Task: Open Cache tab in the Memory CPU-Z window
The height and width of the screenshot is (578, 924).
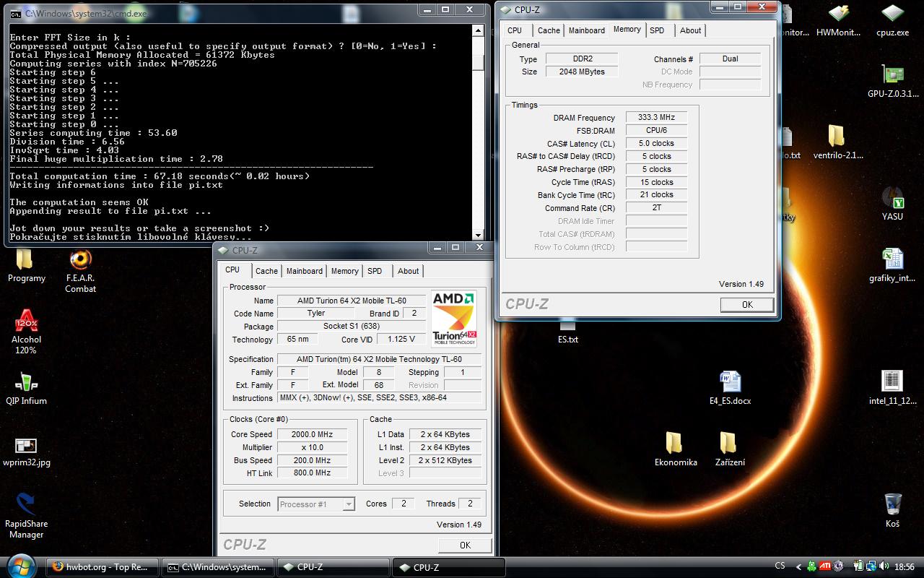Action: click(549, 30)
